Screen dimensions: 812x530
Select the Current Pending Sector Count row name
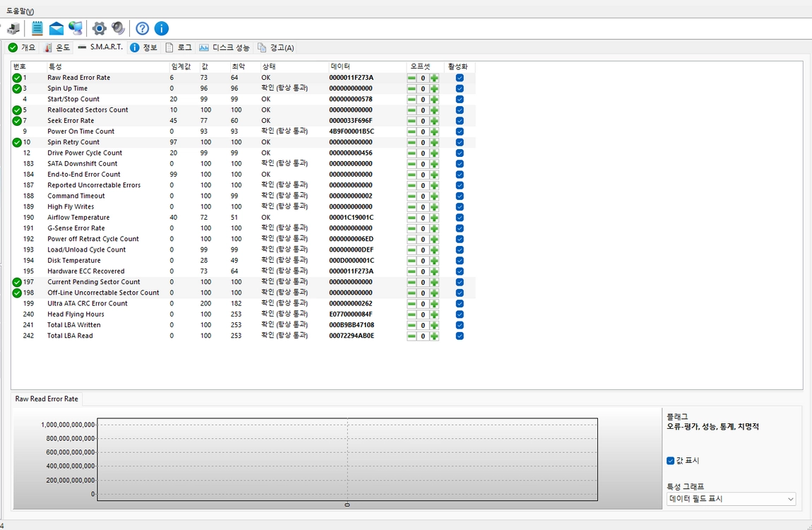click(x=94, y=282)
